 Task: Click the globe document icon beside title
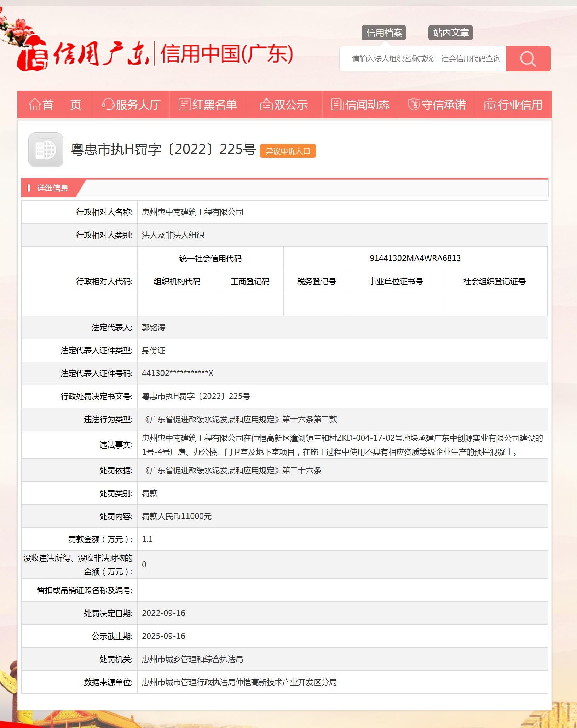(46, 150)
